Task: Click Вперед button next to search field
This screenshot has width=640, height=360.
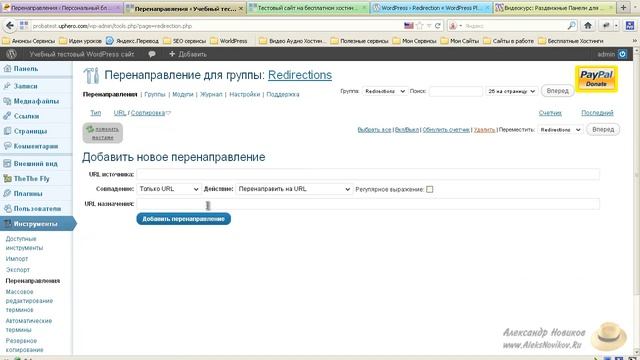Action: tap(558, 91)
